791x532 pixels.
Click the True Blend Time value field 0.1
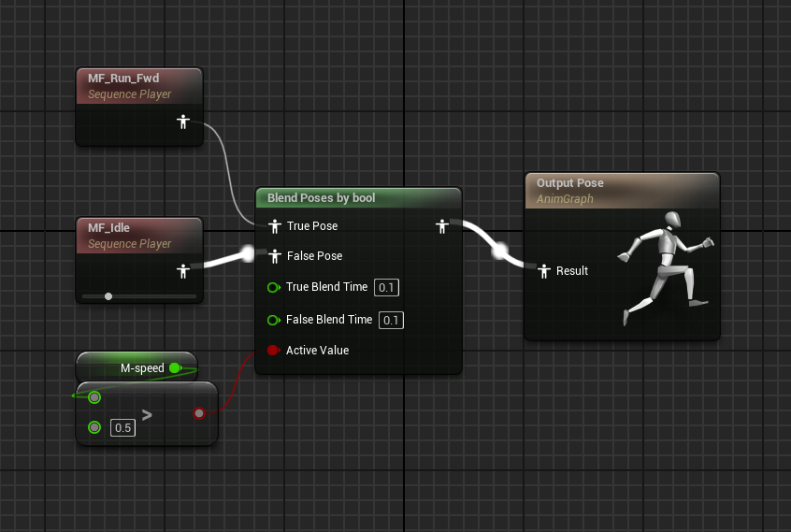click(x=386, y=287)
